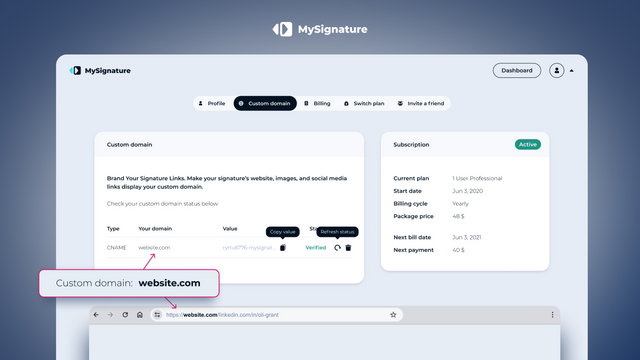This screenshot has width=640, height=360.
Task: Open the browser three-dot menu
Action: click(552, 315)
